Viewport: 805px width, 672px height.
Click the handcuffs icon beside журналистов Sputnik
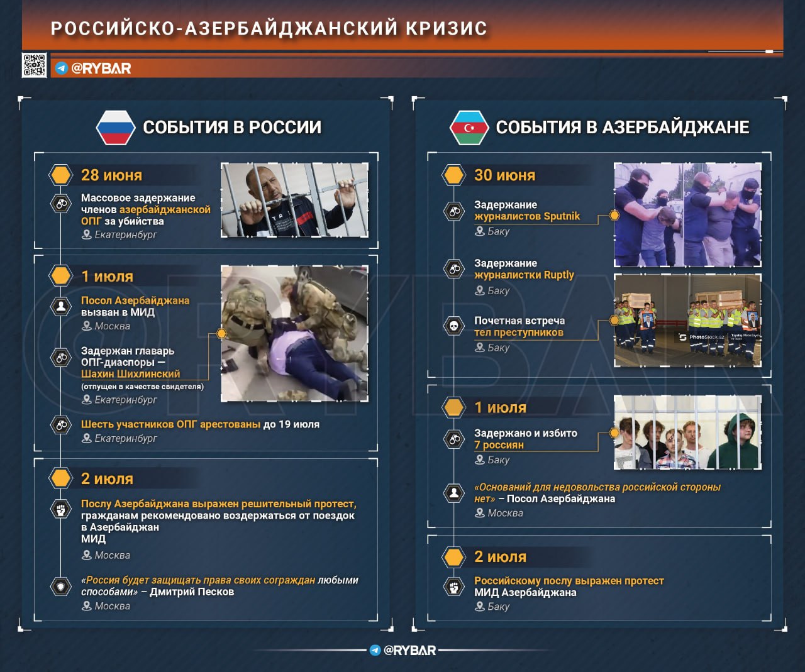click(x=454, y=211)
